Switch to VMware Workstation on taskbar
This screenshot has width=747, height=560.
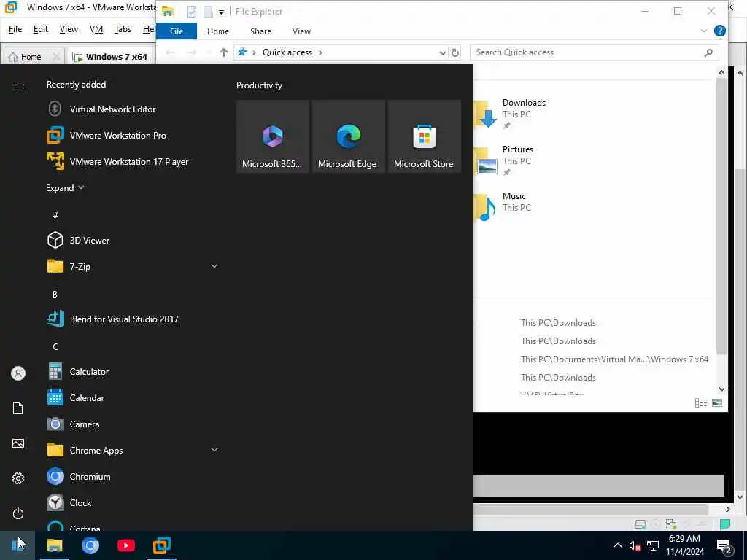(162, 545)
